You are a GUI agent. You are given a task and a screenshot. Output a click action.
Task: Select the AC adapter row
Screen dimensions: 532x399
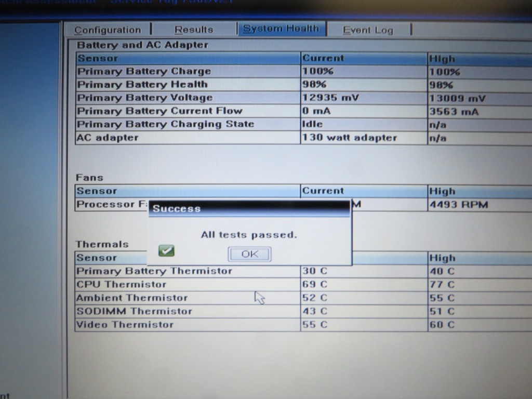pyautogui.click(x=108, y=138)
